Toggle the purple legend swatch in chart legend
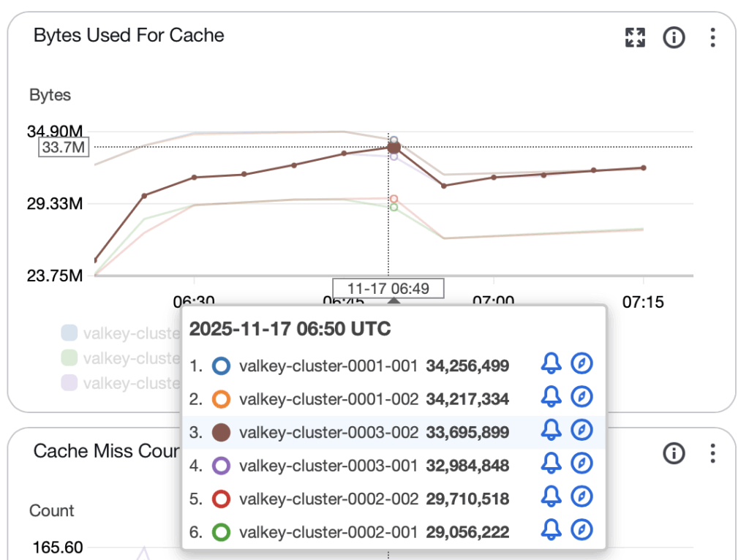 pyautogui.click(x=69, y=382)
